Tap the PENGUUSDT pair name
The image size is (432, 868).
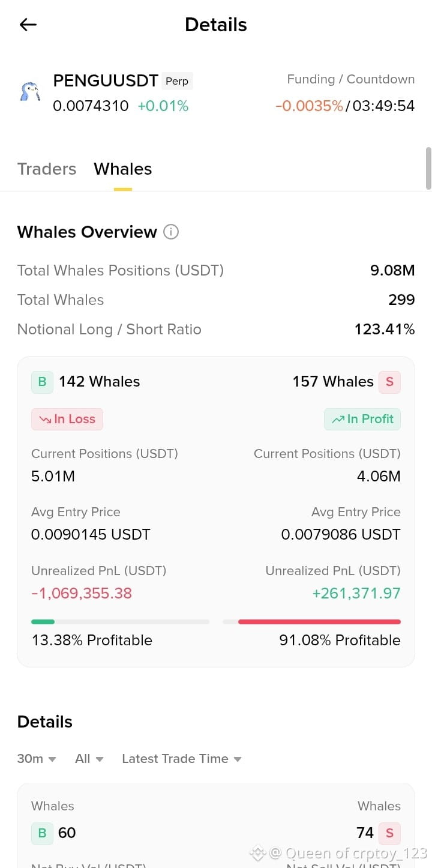[106, 80]
